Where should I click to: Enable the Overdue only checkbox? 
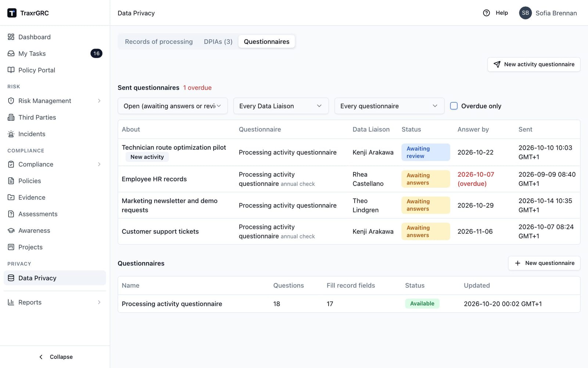454,106
